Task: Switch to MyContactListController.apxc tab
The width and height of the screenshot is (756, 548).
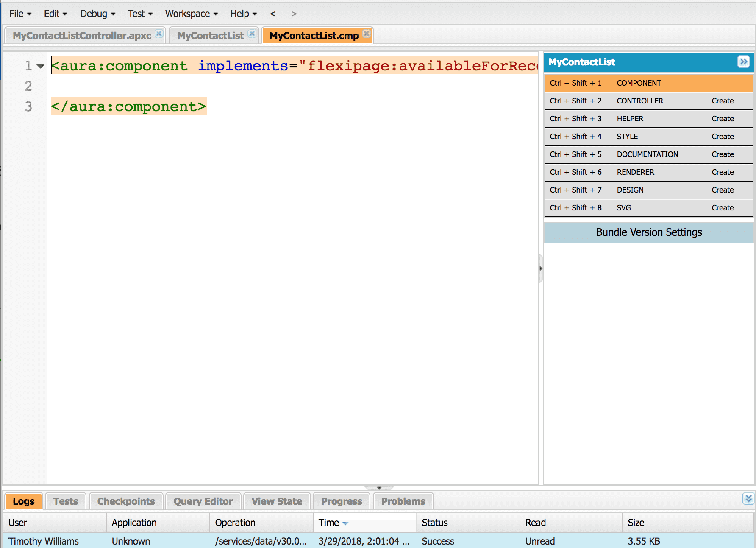Action: (x=82, y=36)
